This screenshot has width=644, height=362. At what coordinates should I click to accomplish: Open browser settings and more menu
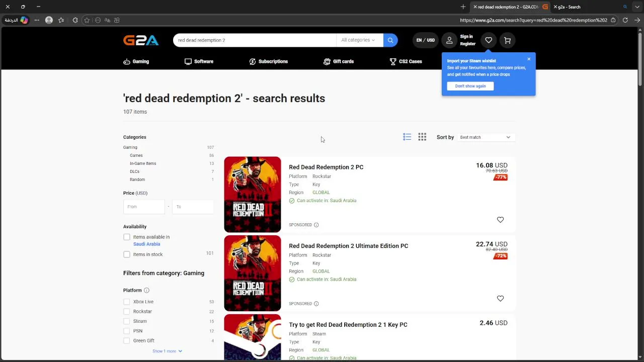37,20
